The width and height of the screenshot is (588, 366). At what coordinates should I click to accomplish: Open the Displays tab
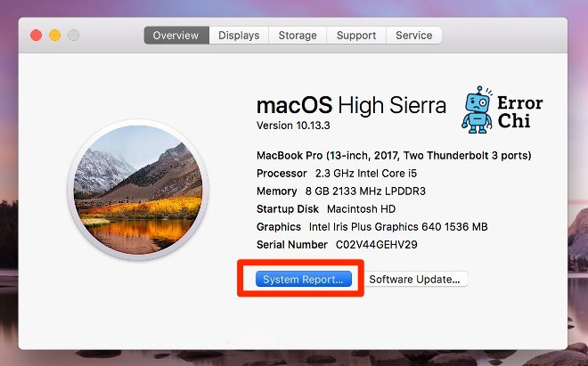pos(239,36)
